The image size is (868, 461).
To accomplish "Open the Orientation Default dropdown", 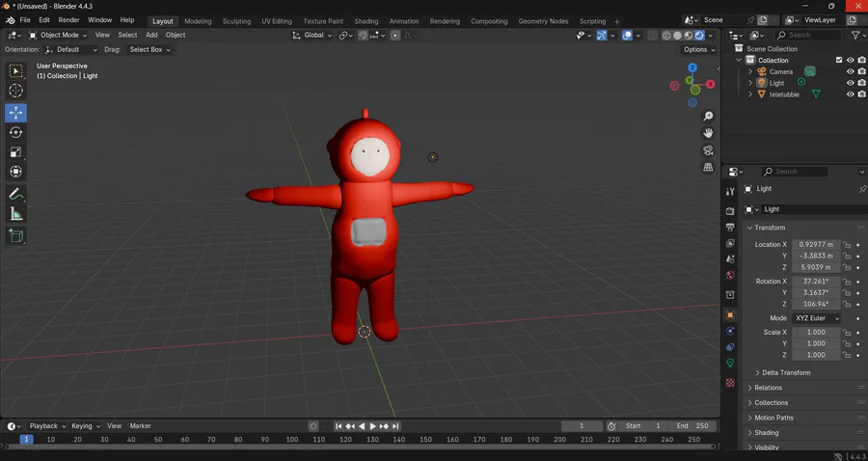I will click(x=71, y=49).
